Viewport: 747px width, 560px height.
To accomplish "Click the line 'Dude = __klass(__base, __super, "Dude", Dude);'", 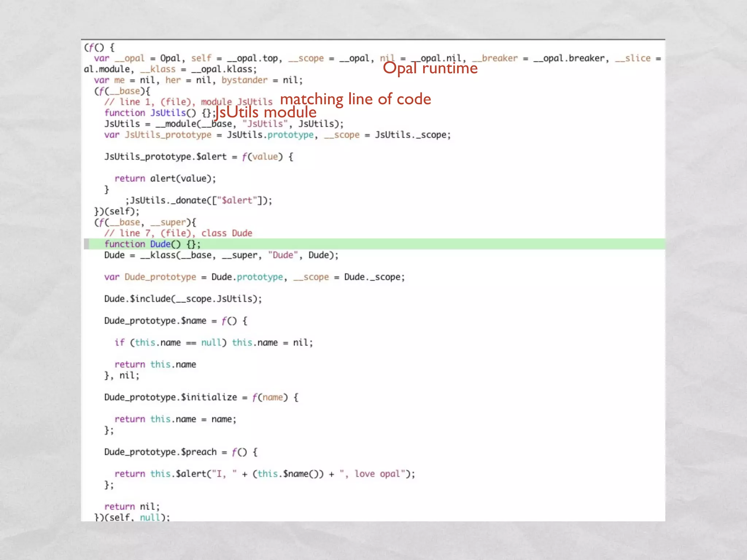I will (x=221, y=255).
